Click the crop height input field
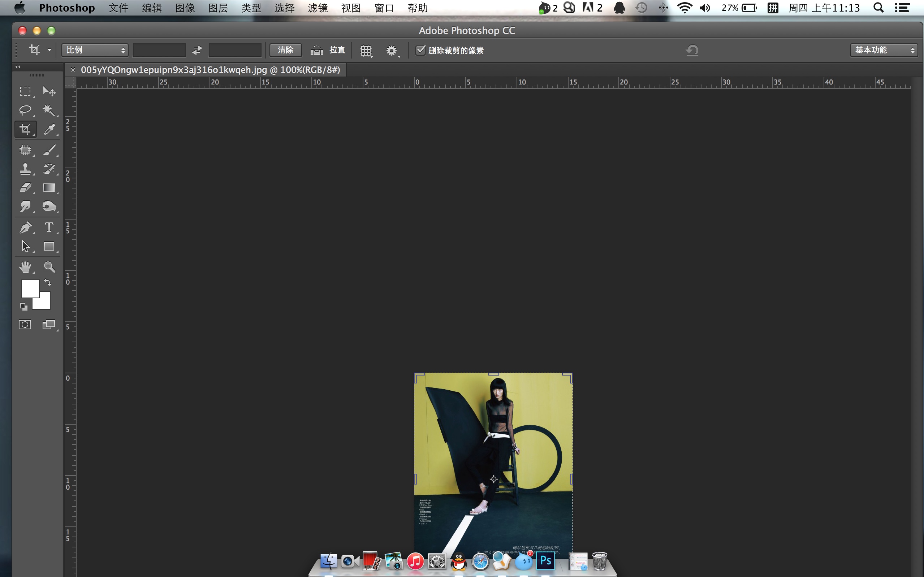This screenshot has height=577, width=924. [x=235, y=50]
